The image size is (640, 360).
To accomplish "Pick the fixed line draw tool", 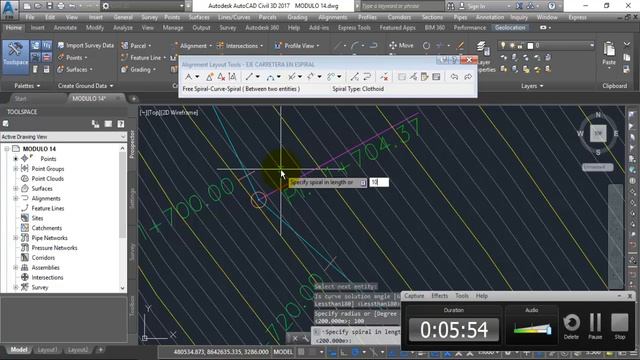I will click(249, 77).
